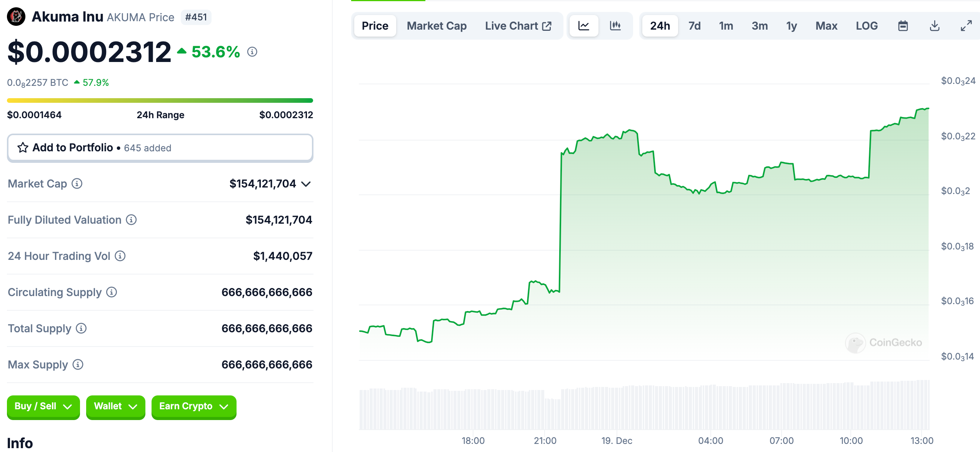Image resolution: width=980 pixels, height=452 pixels.
Task: Click Total Supply info icon
Action: [x=81, y=328]
